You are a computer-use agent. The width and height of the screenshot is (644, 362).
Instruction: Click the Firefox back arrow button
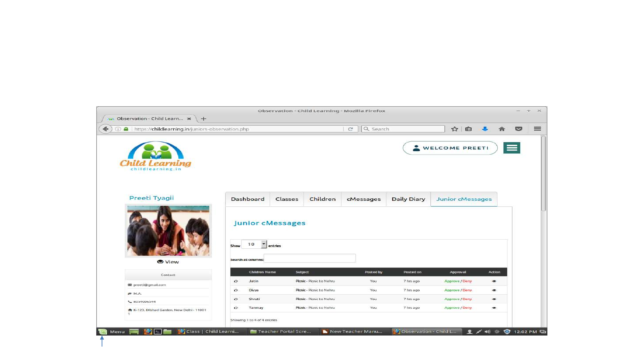coord(105,129)
